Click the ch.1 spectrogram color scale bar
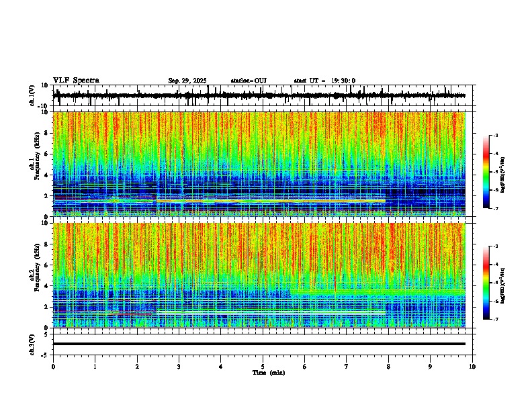 tap(486, 172)
